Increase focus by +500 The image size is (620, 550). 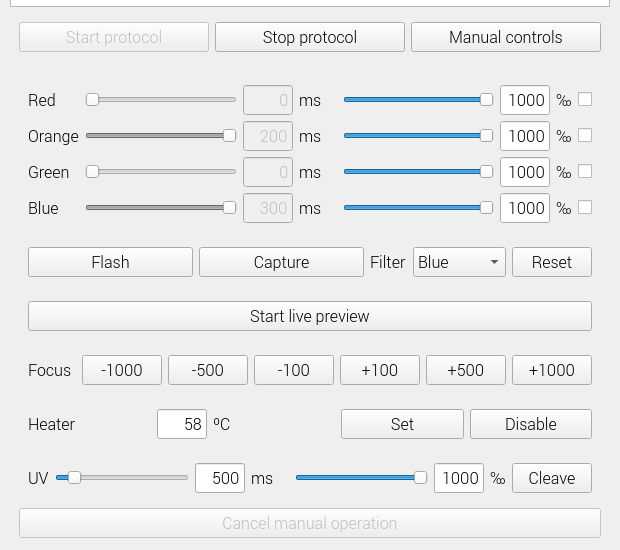click(x=466, y=370)
